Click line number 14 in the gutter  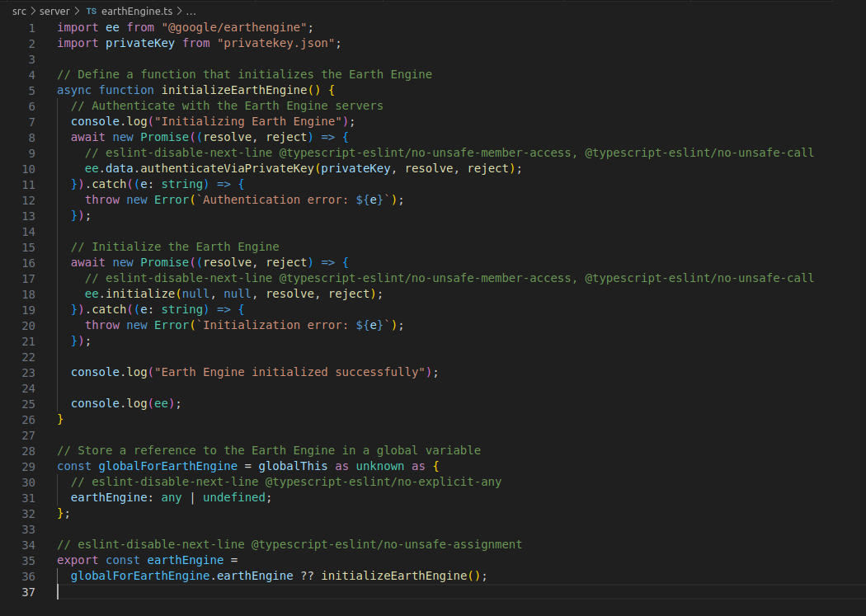pos(29,232)
